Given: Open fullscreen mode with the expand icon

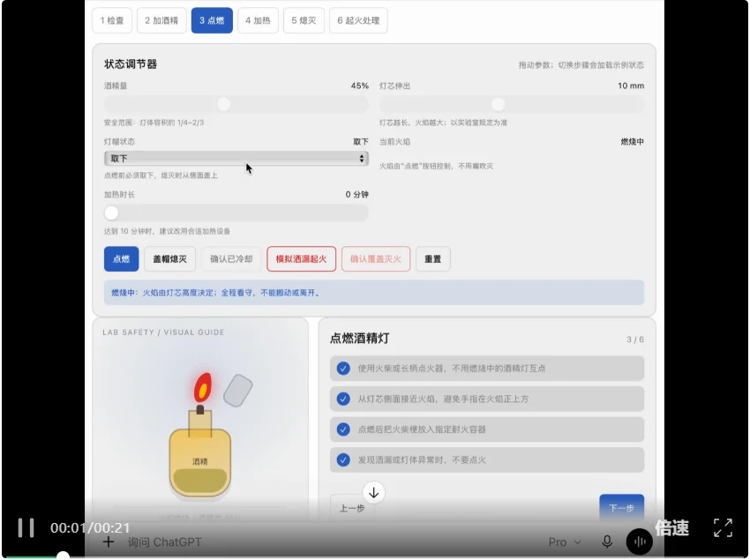Looking at the screenshot, I should tap(723, 528).
